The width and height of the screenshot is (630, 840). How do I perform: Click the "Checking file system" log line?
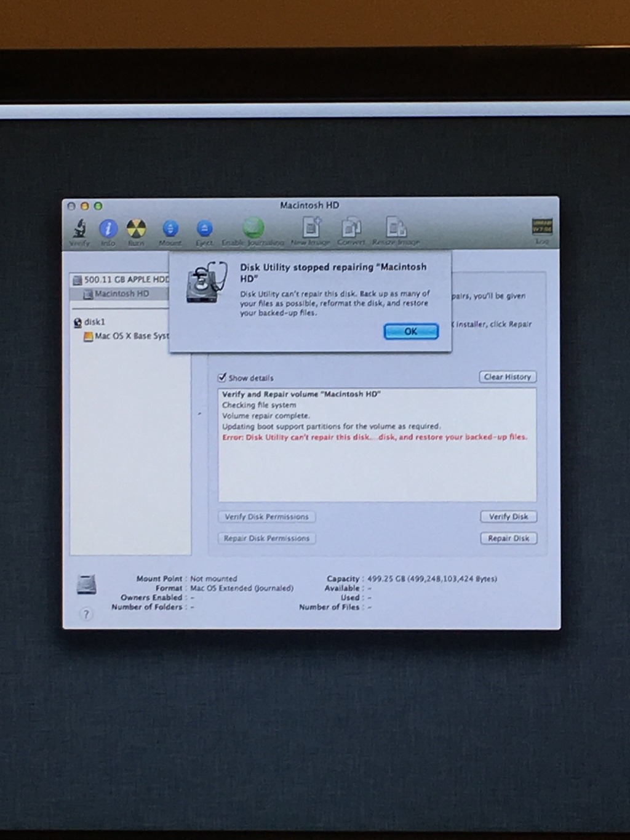tap(259, 405)
